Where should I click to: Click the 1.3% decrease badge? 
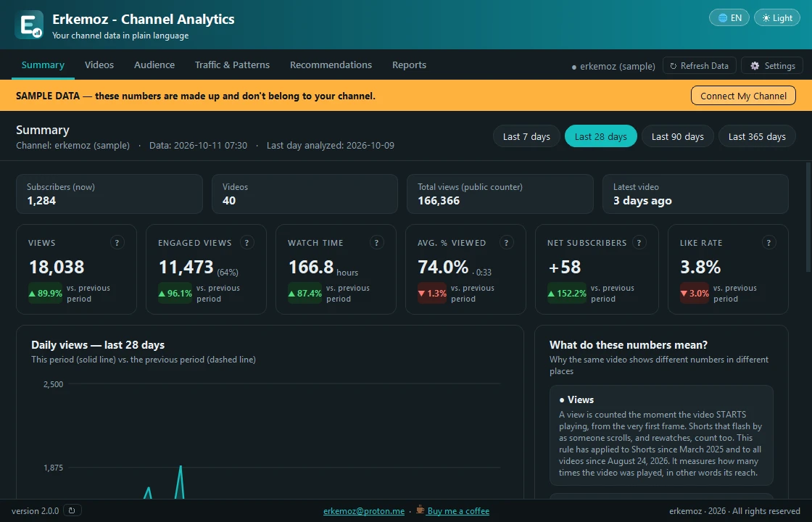(x=432, y=293)
